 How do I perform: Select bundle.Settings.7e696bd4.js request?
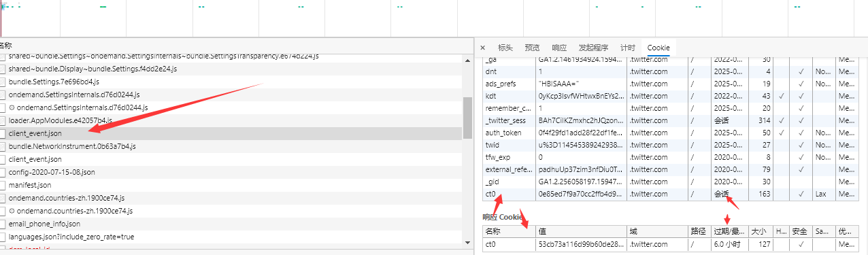[x=231, y=82]
